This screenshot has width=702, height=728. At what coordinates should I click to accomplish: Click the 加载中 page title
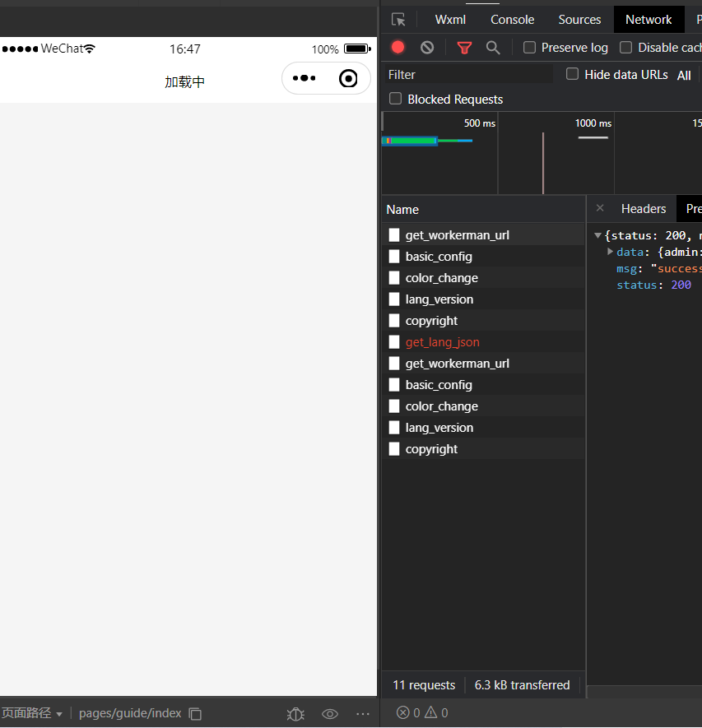pos(184,81)
